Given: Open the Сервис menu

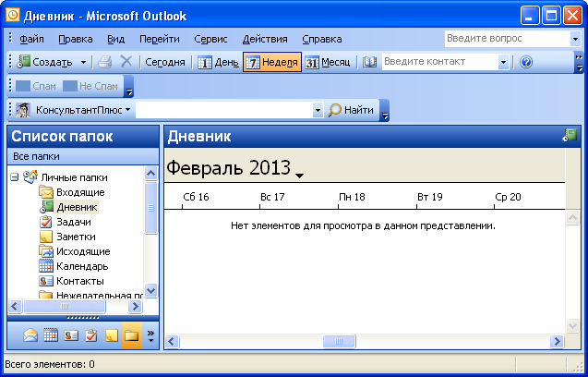Looking at the screenshot, I should point(210,39).
